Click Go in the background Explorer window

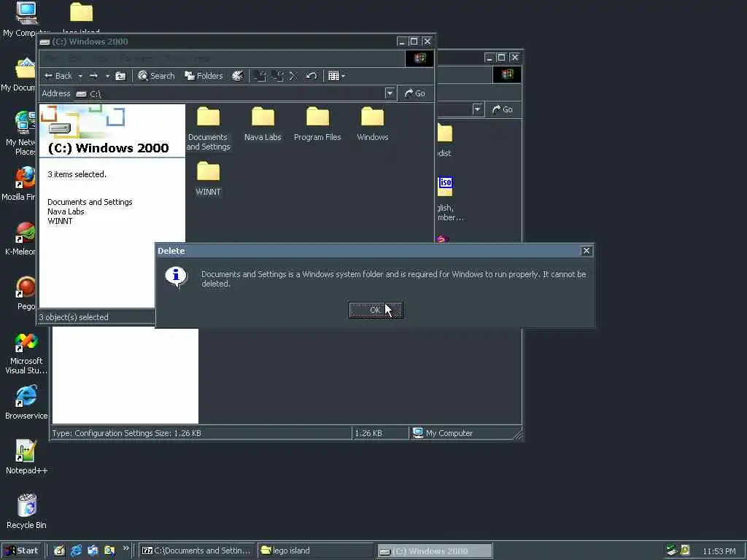(x=503, y=109)
